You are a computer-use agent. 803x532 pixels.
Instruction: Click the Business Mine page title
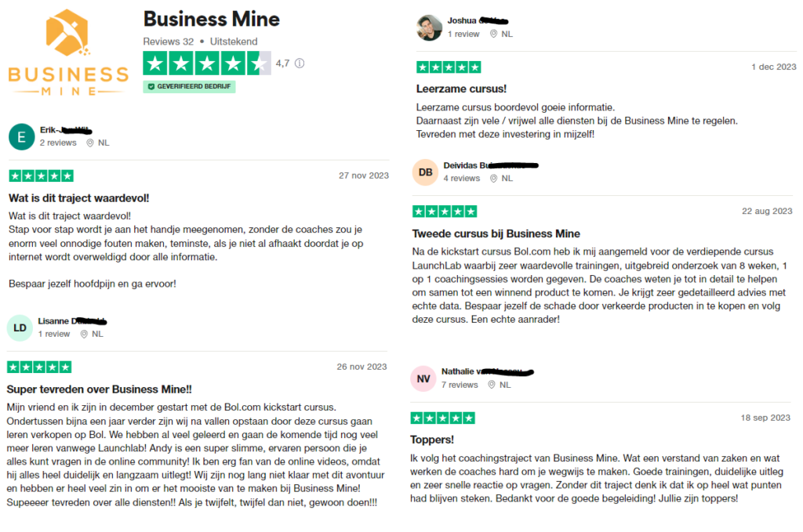coord(211,18)
